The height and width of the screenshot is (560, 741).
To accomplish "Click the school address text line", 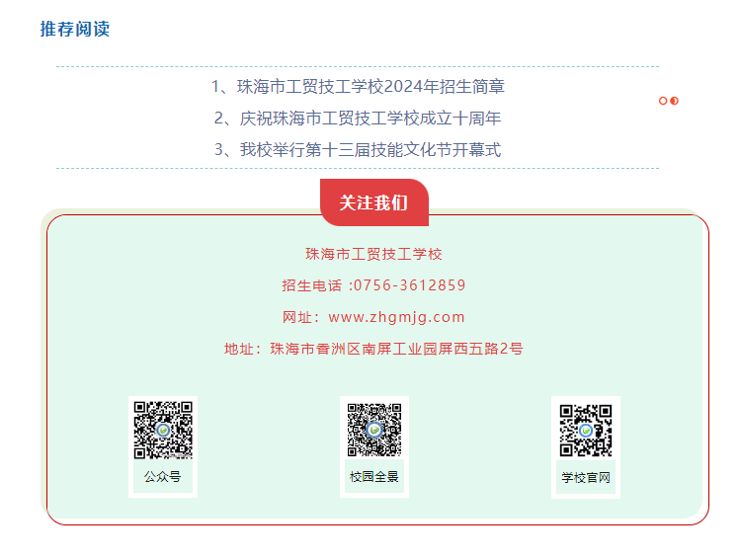I will point(373,349).
